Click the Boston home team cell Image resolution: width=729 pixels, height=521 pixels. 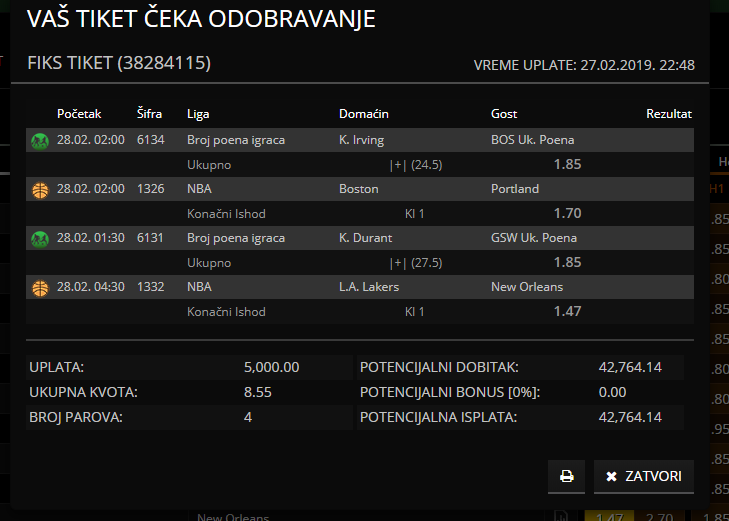click(359, 189)
